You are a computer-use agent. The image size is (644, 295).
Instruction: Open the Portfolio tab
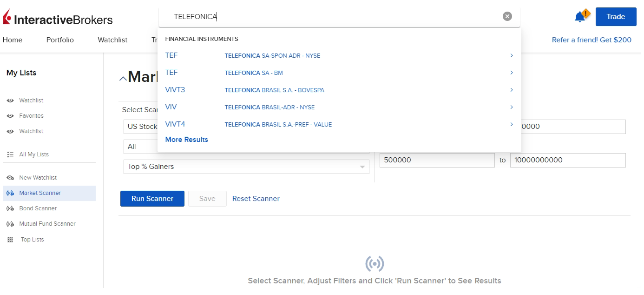(x=60, y=40)
